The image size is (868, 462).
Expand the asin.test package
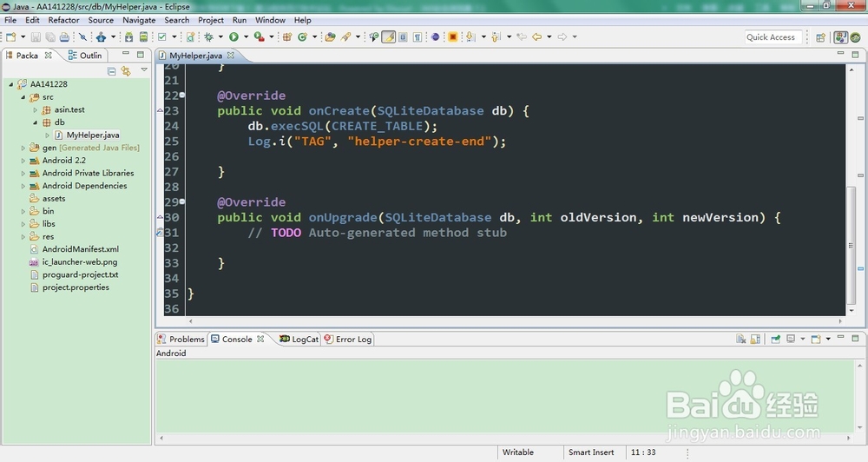[x=36, y=109]
